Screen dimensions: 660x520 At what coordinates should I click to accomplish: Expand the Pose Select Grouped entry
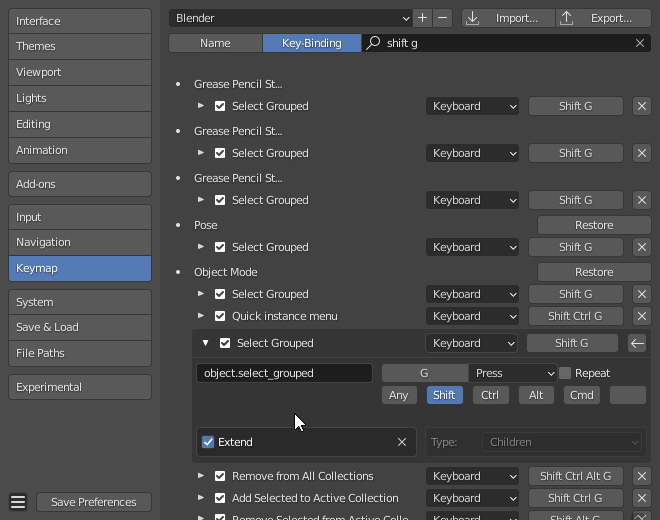point(201,247)
